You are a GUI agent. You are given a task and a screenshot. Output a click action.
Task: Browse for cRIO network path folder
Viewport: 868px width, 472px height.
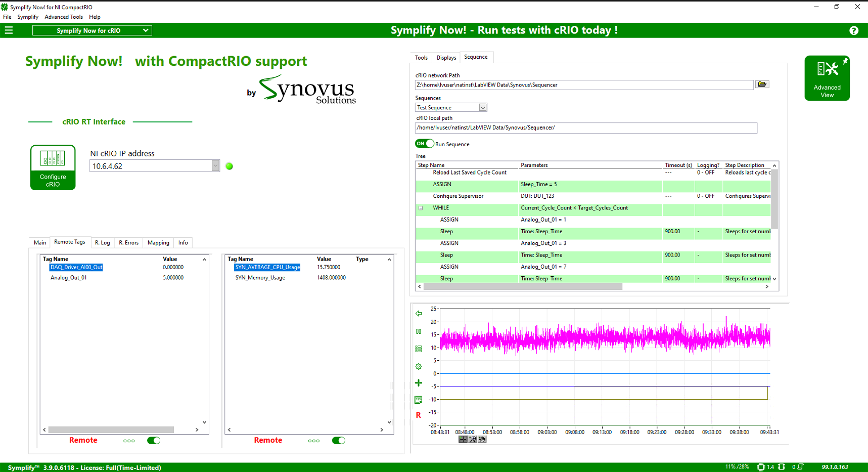pyautogui.click(x=762, y=84)
